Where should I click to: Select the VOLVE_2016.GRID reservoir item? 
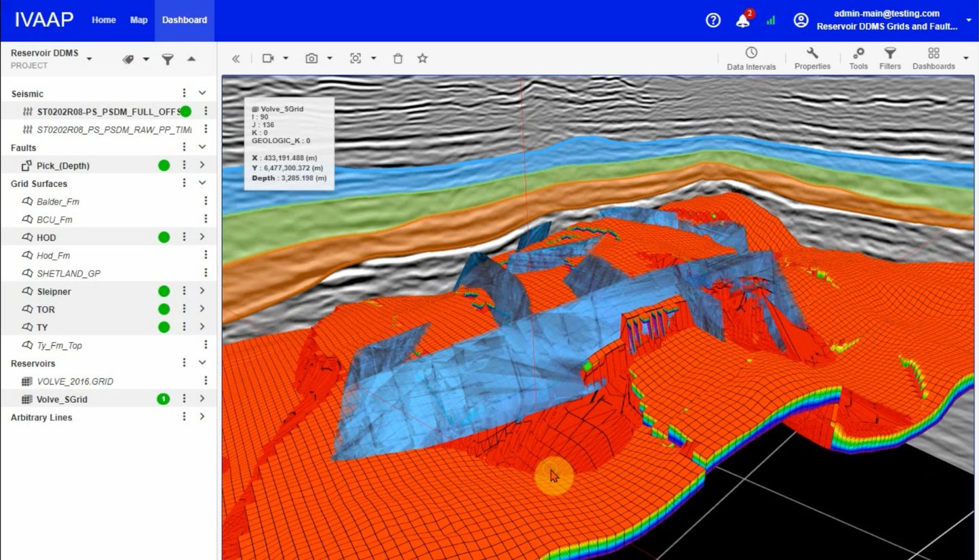[75, 381]
